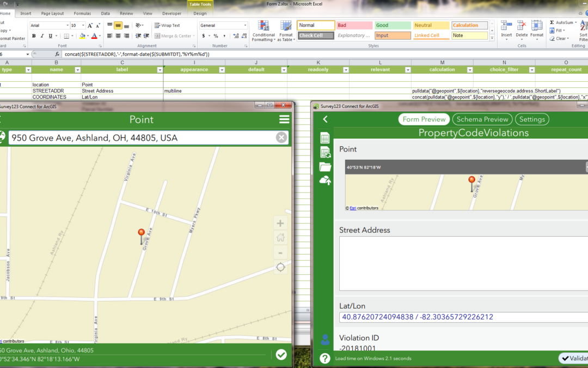Screen dimensions: 588x368
Task: Open the Formulas ribbon tab
Action: (83, 14)
